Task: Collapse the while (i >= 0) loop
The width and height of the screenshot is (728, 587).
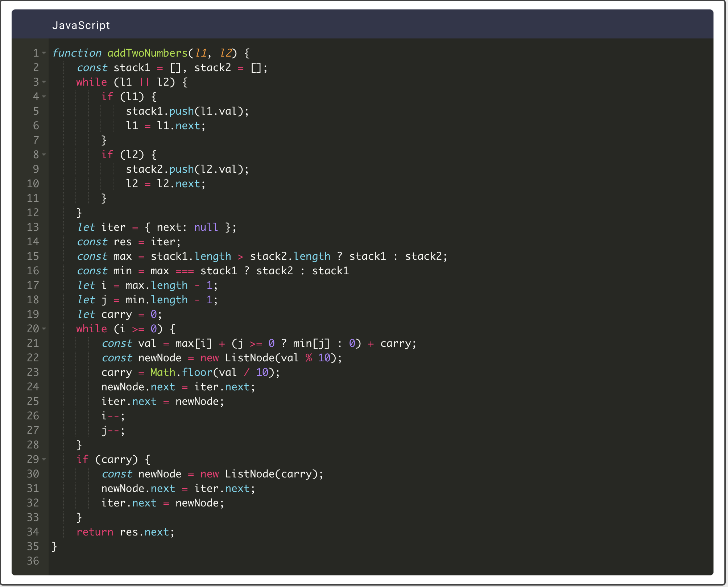Action: point(44,329)
